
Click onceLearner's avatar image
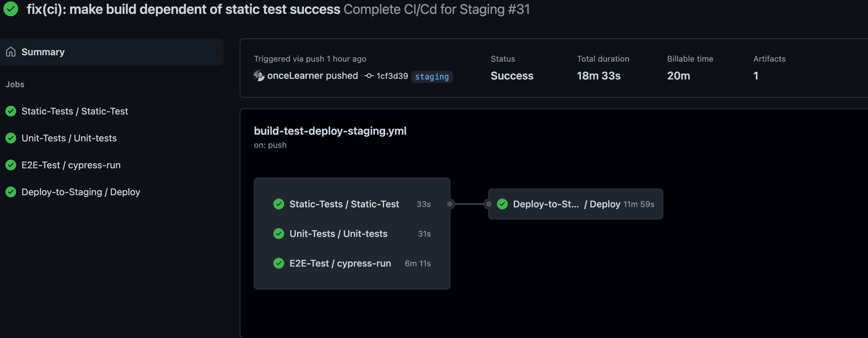(x=259, y=76)
